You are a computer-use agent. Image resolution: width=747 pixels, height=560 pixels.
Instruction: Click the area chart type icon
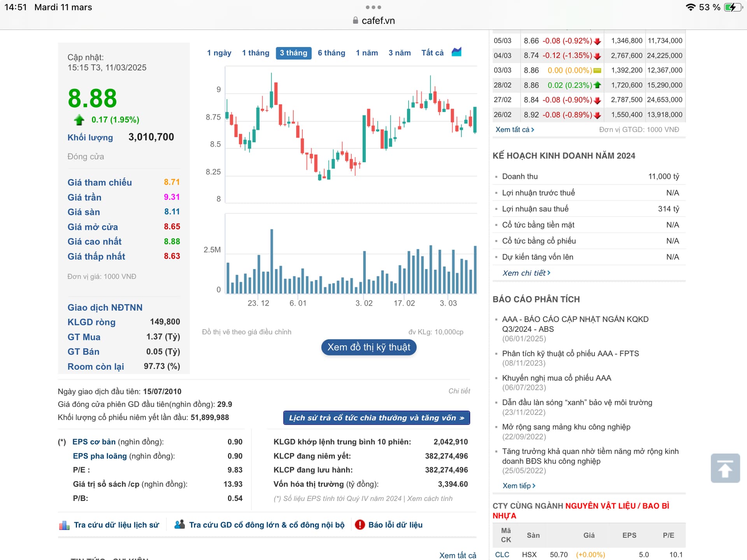(456, 52)
